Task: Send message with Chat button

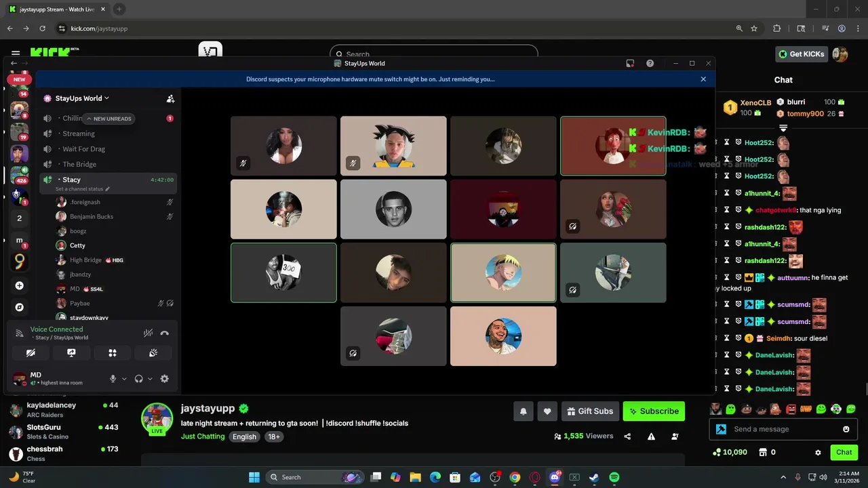Action: 844,452
